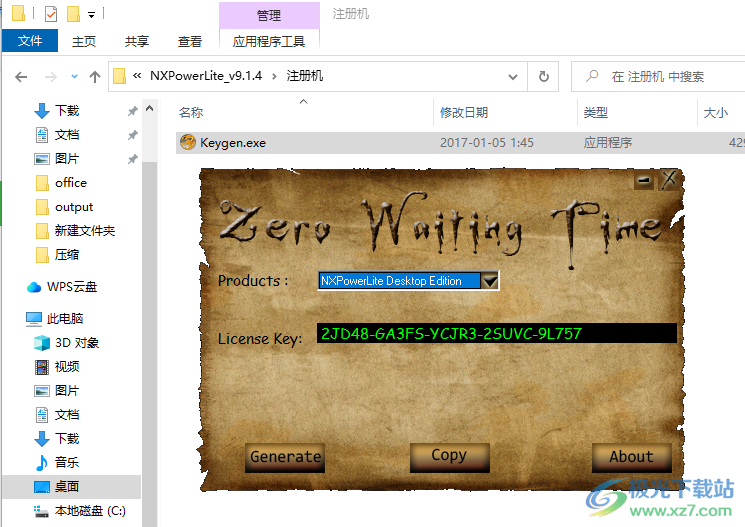This screenshot has height=527, width=745.
Task: Click the License Key field
Action: coord(497,333)
